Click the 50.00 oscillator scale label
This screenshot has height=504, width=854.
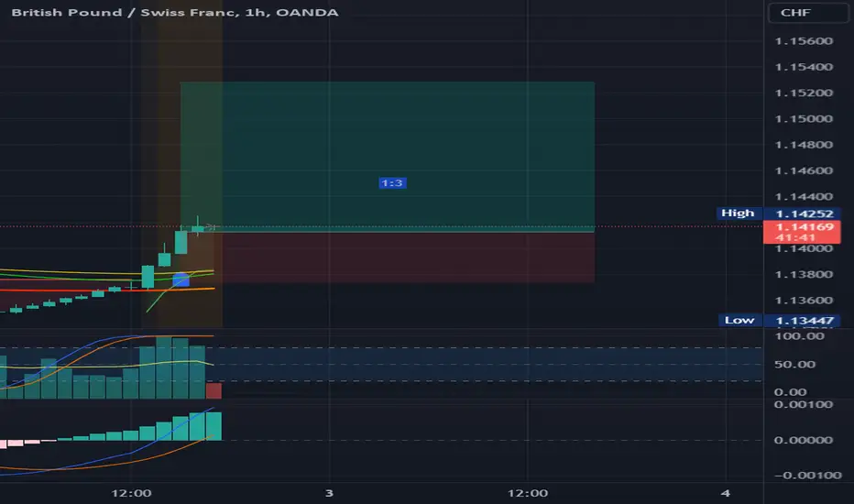[x=794, y=365]
